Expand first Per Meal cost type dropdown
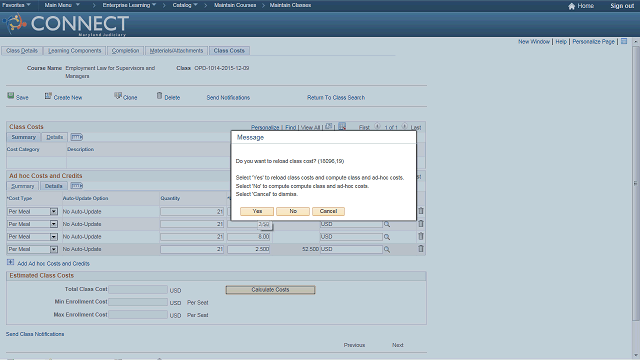The height and width of the screenshot is (360, 640). [53, 211]
